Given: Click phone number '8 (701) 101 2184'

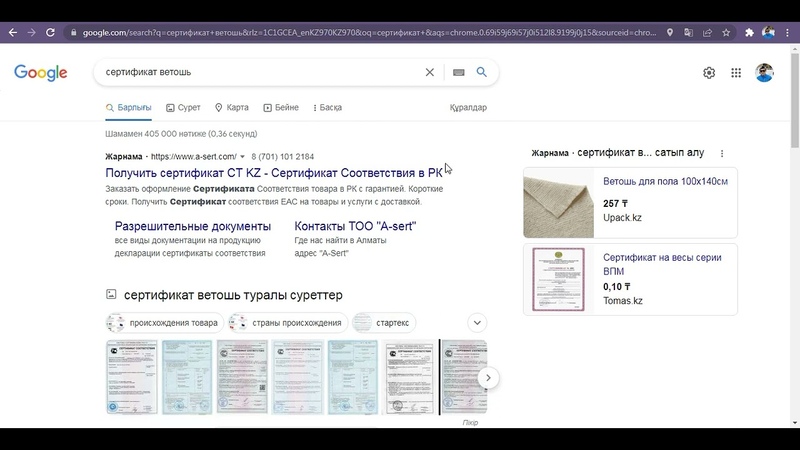Looking at the screenshot, I should pos(282,157).
